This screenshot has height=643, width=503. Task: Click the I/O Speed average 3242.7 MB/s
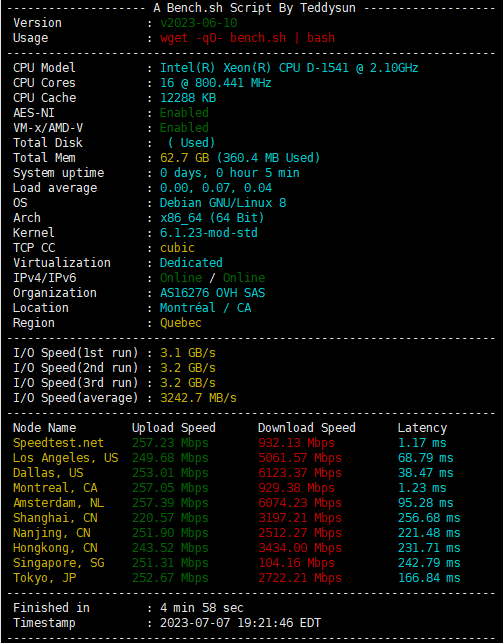pos(198,398)
